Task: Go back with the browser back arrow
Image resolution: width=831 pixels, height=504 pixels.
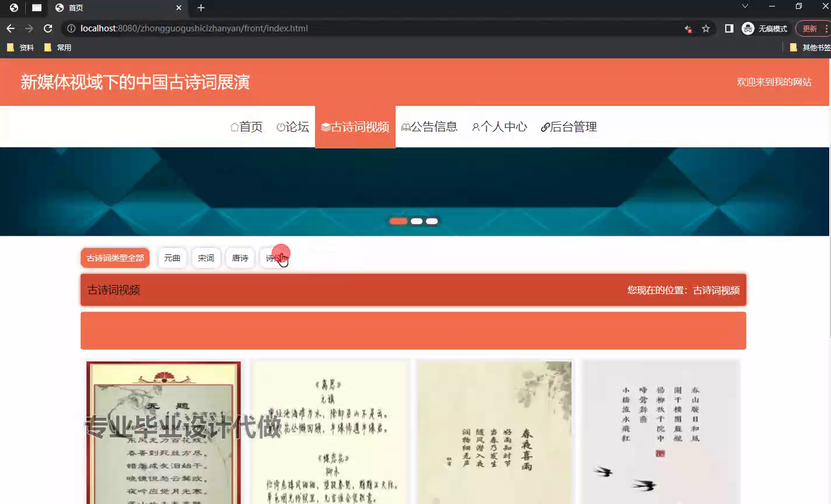Action: click(x=11, y=28)
